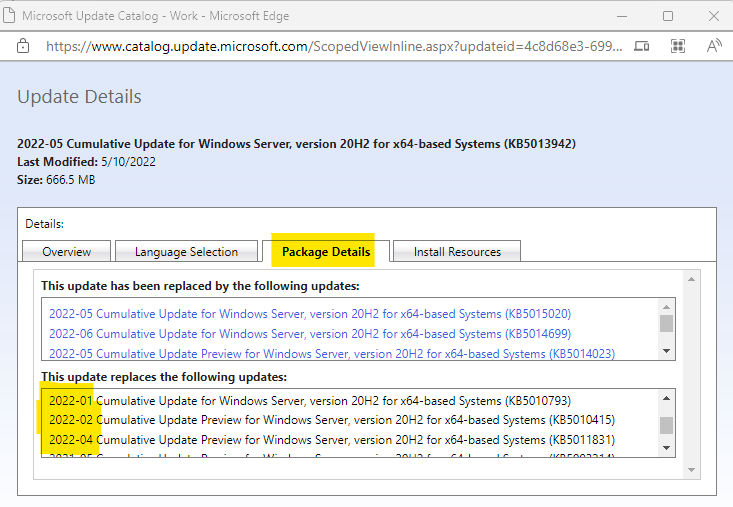Click outer details panel scroll down arrow
Image resolution: width=733 pixels, height=507 pixels.
click(x=691, y=470)
